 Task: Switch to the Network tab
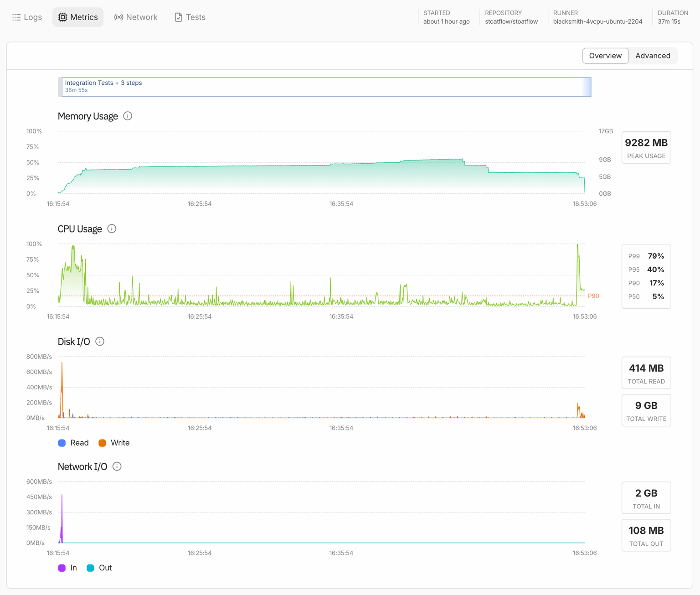pos(136,17)
